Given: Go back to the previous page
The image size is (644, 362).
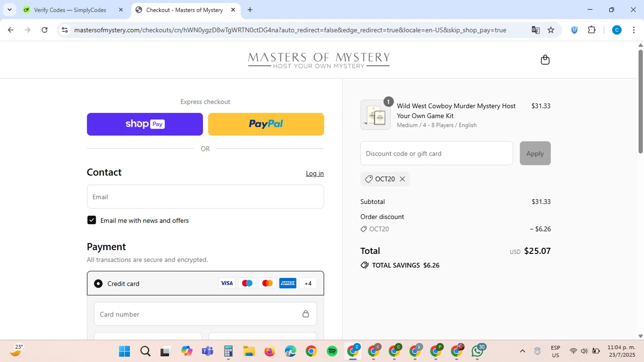Looking at the screenshot, I should click(x=11, y=30).
